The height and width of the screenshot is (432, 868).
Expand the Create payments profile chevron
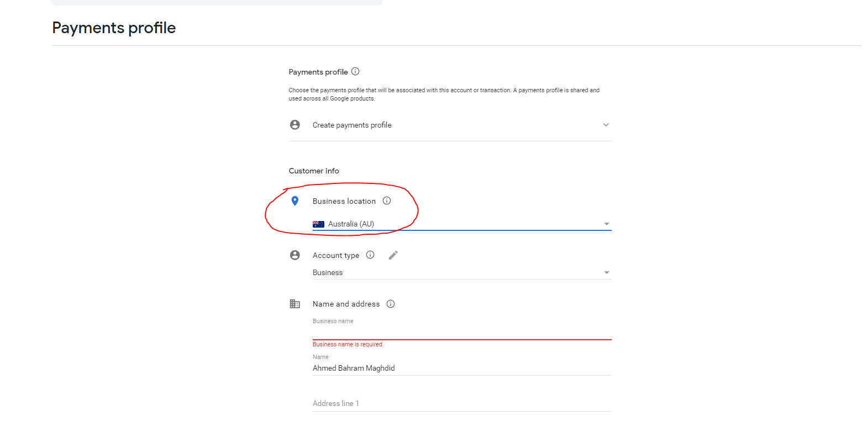pyautogui.click(x=606, y=125)
